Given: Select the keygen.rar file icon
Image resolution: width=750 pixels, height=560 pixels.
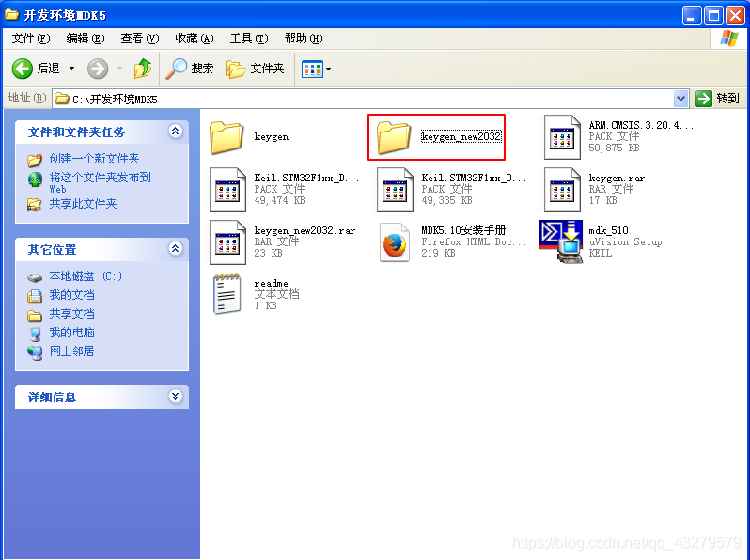Looking at the screenshot, I should 562,190.
